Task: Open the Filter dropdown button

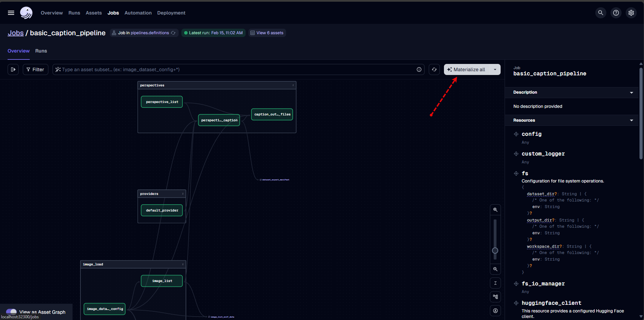Action: (x=36, y=69)
